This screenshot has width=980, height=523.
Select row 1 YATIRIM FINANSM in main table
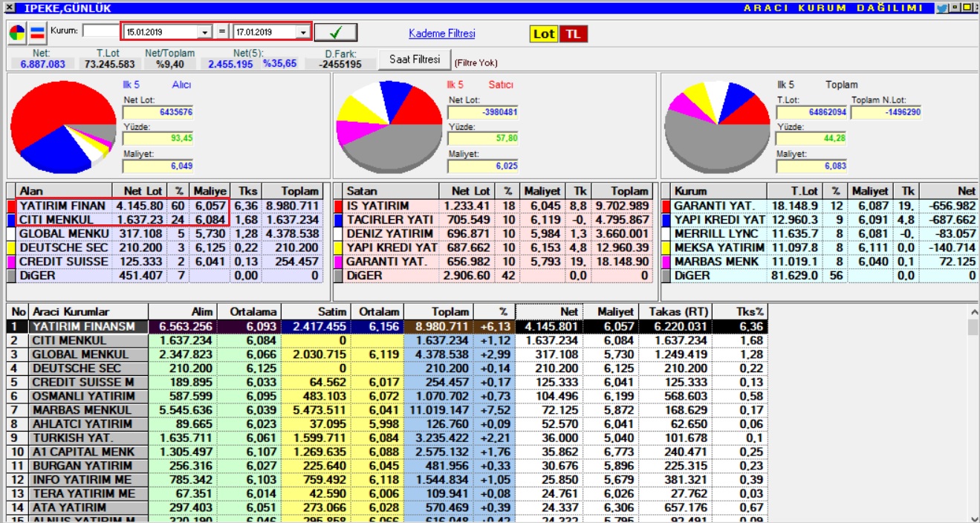click(387, 326)
